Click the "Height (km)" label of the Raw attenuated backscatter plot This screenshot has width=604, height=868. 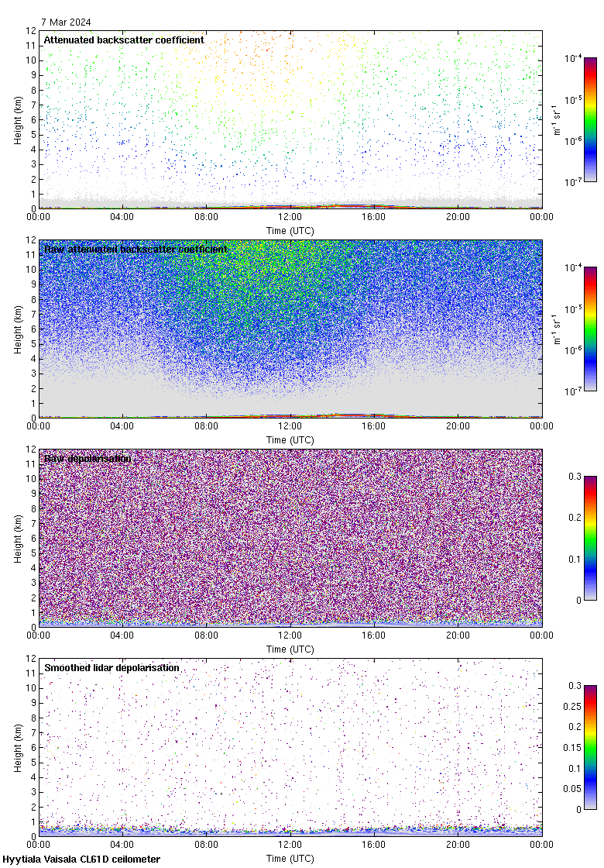[19, 329]
